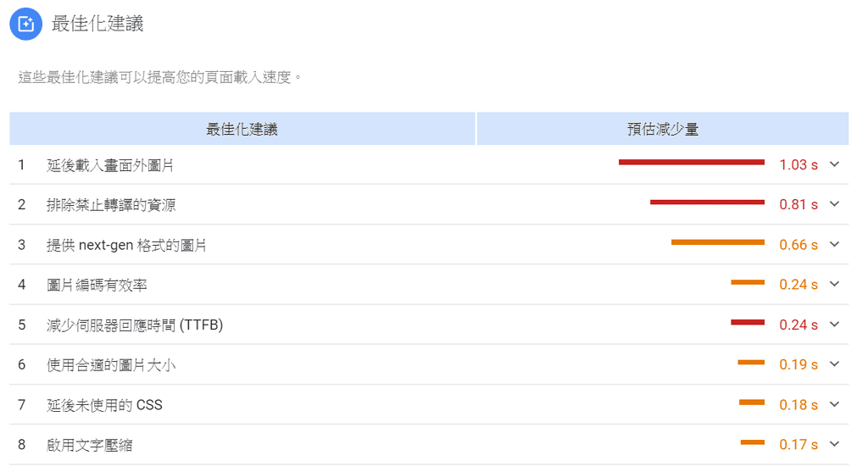Select the 排除禁止轉譯的資源 suggestion text
The image size is (868, 472).
[x=111, y=205]
